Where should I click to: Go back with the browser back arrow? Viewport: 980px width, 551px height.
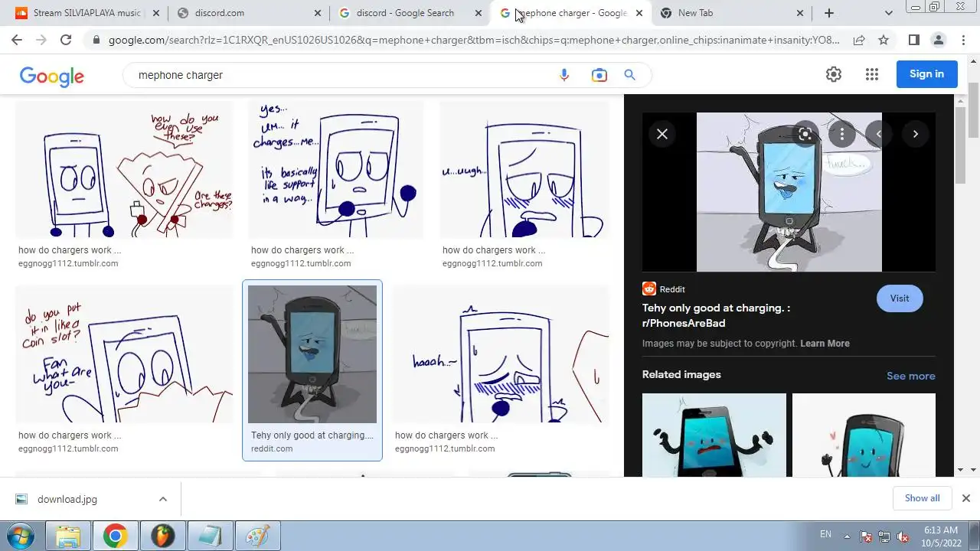[x=17, y=40]
